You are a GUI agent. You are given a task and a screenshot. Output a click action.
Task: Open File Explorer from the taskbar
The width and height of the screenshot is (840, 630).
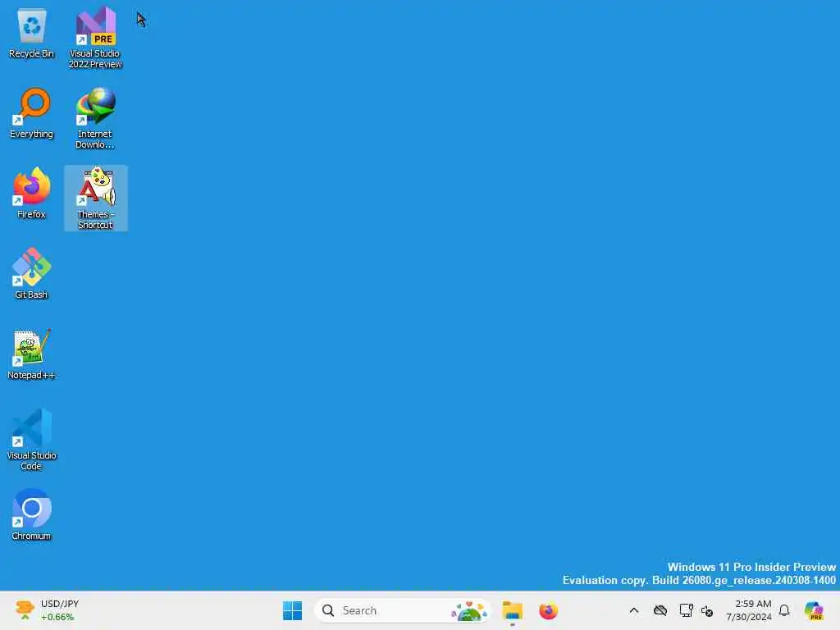point(513,610)
